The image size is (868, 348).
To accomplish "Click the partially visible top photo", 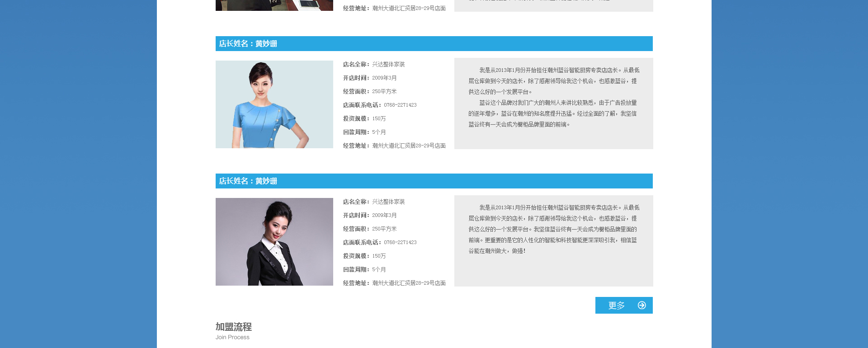I will click(274, 5).
